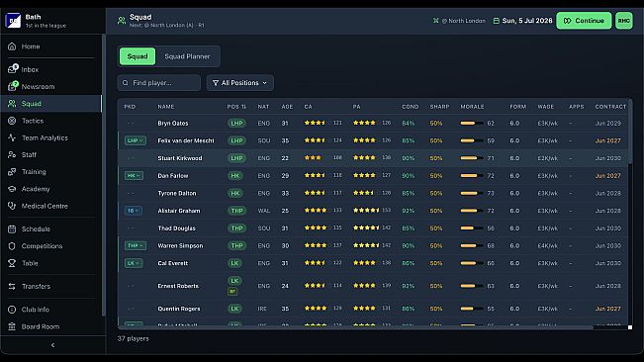
Task: Click HK position badge for Tyrone Dalton
Action: click(x=234, y=193)
